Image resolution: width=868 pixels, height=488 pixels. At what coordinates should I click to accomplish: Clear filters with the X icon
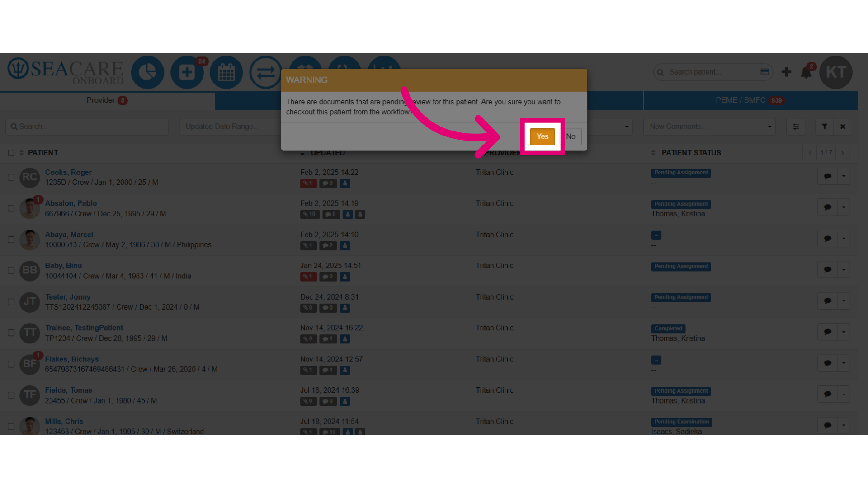[x=843, y=127]
